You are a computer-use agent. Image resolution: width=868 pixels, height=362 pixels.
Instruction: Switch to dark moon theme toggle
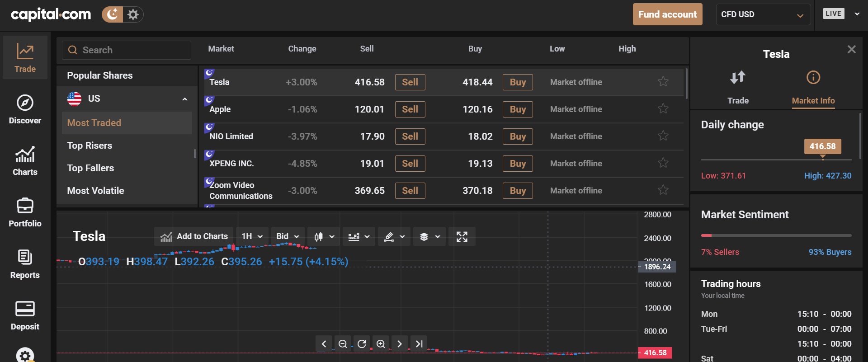pos(113,14)
